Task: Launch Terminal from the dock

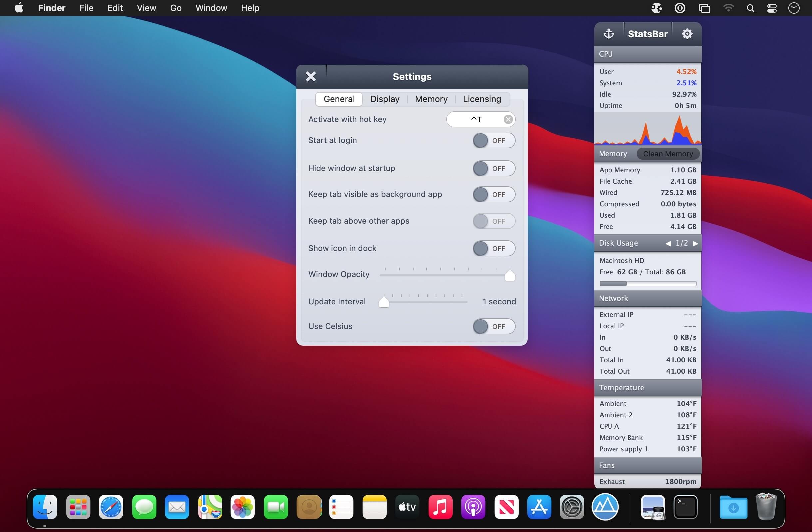Action: tap(685, 507)
